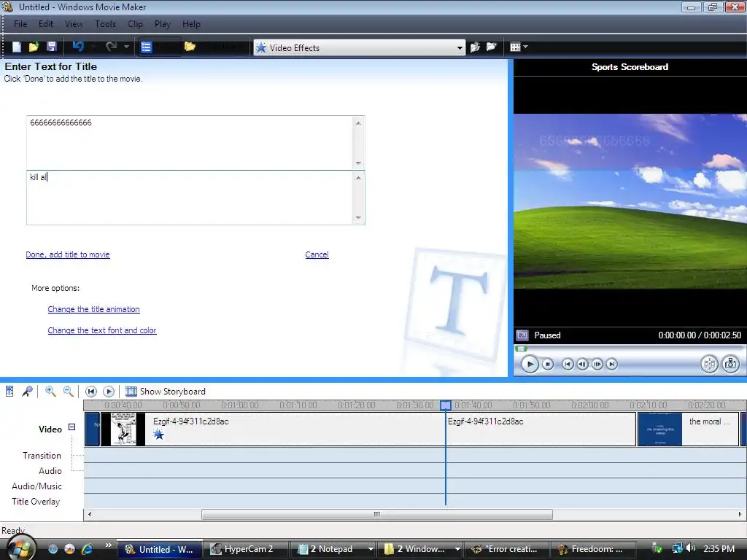The image size is (747, 560).
Task: Open the Edit menu
Action: pyautogui.click(x=46, y=24)
